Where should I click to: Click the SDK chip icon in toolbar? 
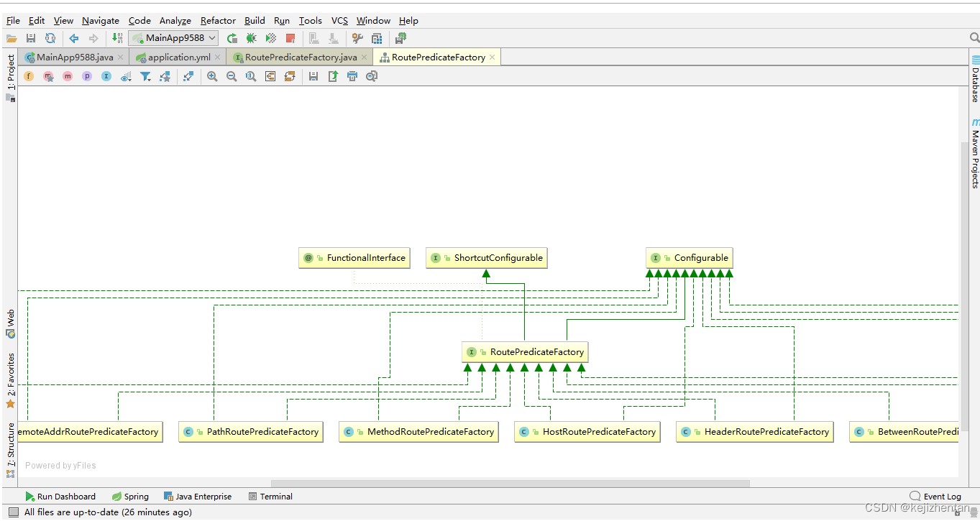(x=401, y=38)
